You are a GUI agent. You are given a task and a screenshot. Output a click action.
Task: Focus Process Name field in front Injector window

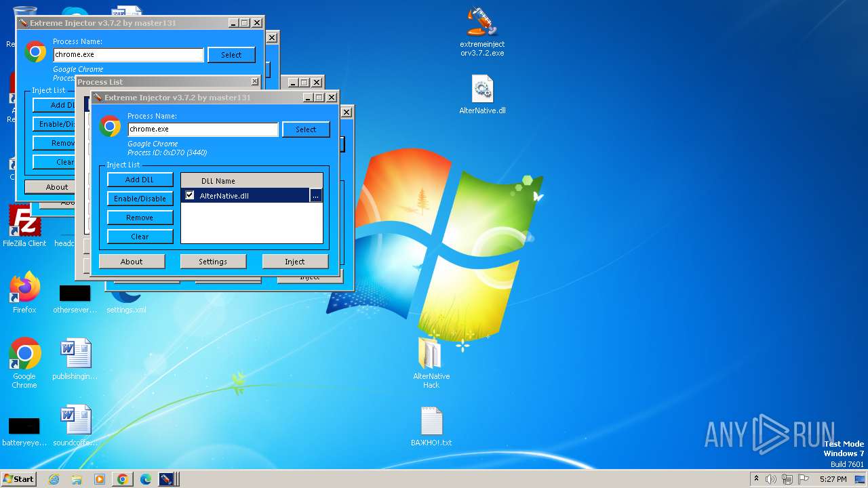point(203,129)
